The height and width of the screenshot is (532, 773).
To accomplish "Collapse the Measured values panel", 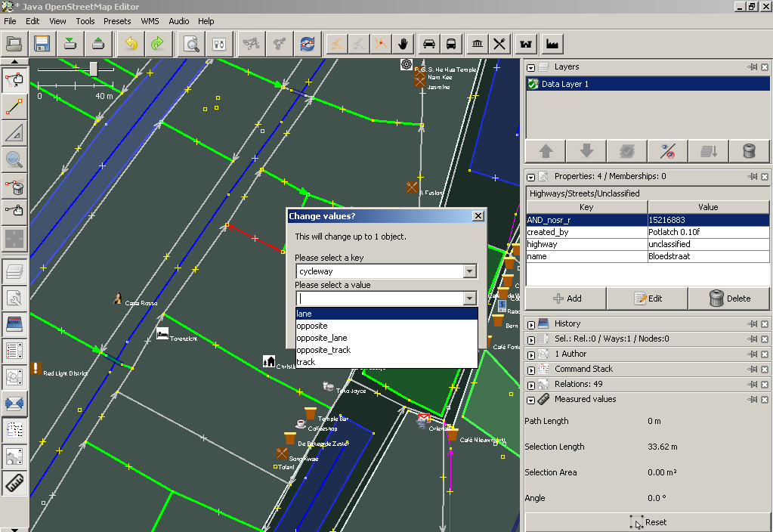I will tap(531, 399).
